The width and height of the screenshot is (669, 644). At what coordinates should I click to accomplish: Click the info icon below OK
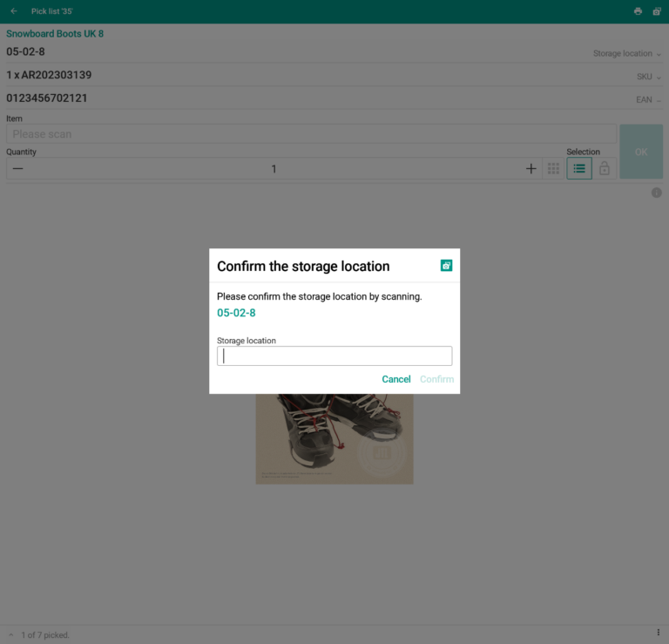pos(657,193)
